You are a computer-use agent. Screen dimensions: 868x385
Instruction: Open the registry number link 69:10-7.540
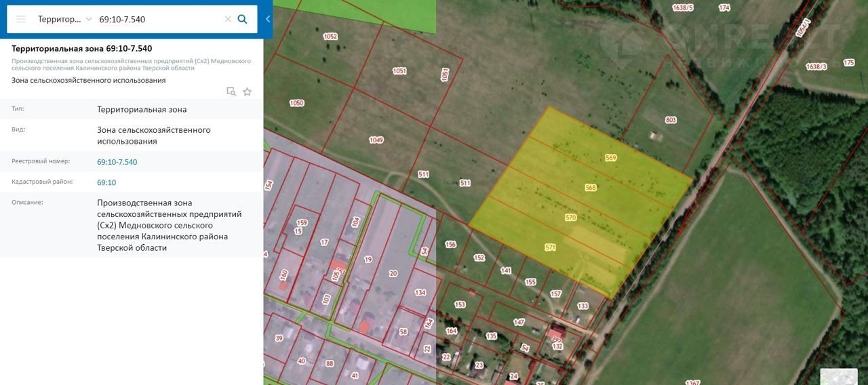[117, 162]
